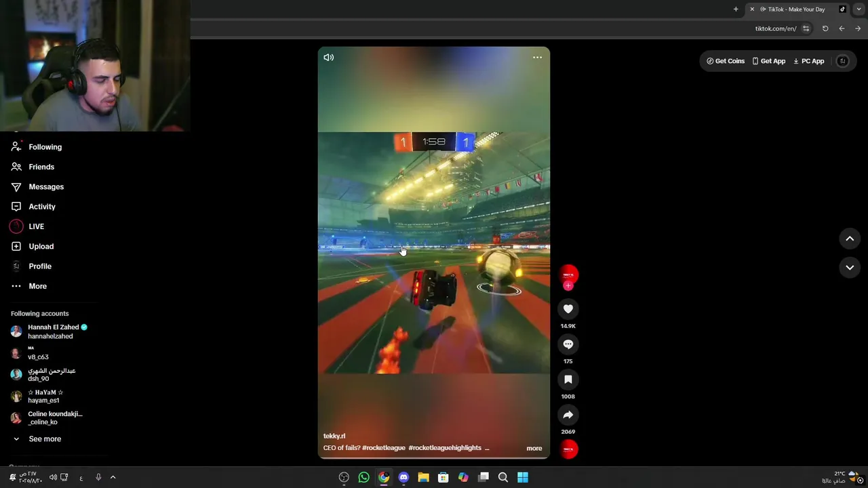Open WhatsApp from the taskbar

tap(364, 477)
